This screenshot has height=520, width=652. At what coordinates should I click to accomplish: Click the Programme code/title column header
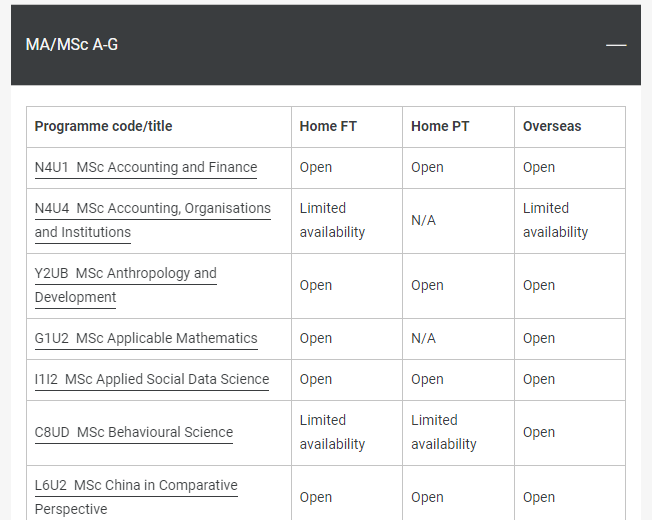(x=104, y=127)
